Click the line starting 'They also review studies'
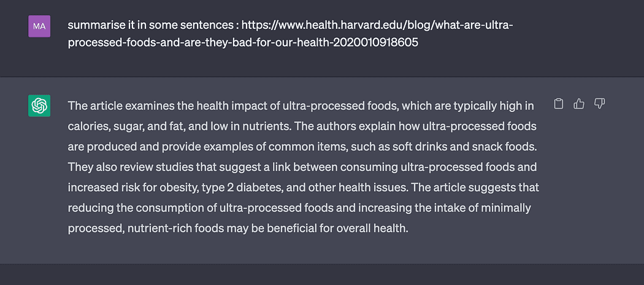The image size is (644, 285). [x=302, y=167]
